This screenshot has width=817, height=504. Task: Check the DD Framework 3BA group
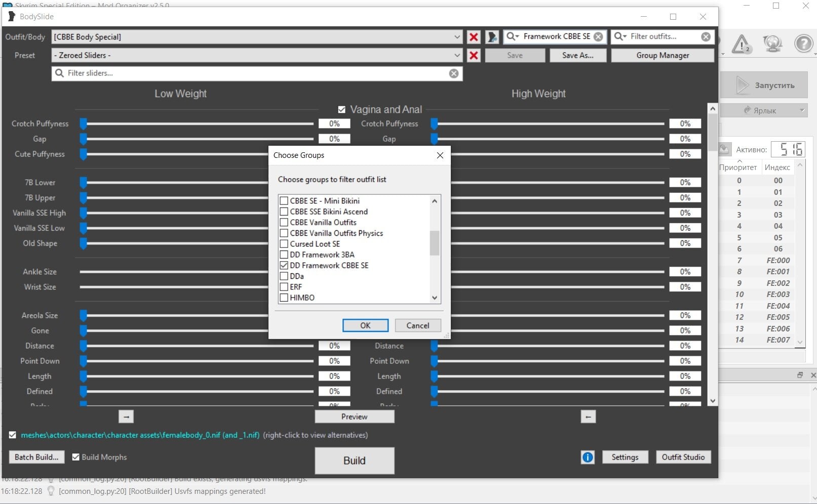[x=284, y=255]
